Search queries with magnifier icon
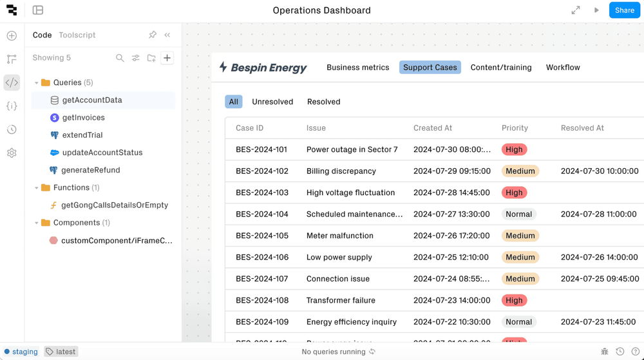The image size is (644, 360). [120, 58]
